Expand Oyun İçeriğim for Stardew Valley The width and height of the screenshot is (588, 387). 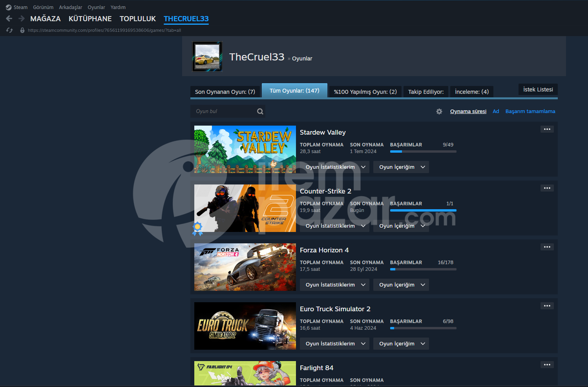coord(401,167)
